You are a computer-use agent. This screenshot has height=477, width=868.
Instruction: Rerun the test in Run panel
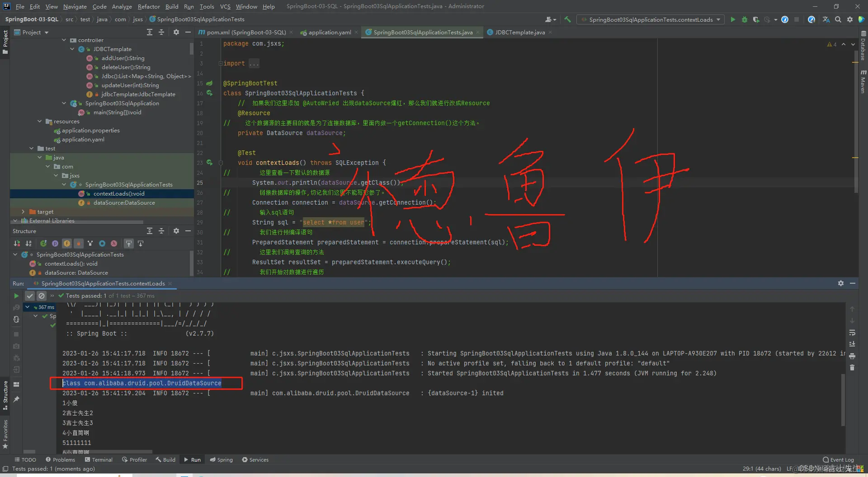[16, 296]
